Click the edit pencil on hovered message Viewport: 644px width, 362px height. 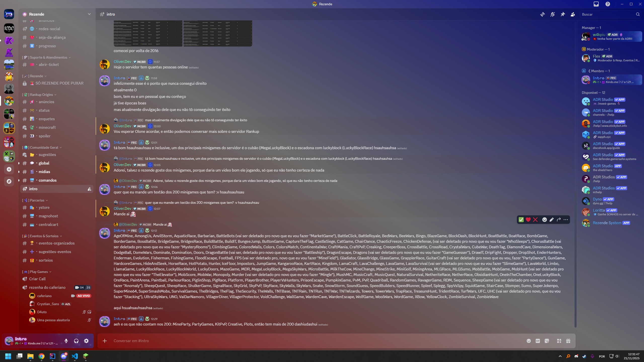551,220
